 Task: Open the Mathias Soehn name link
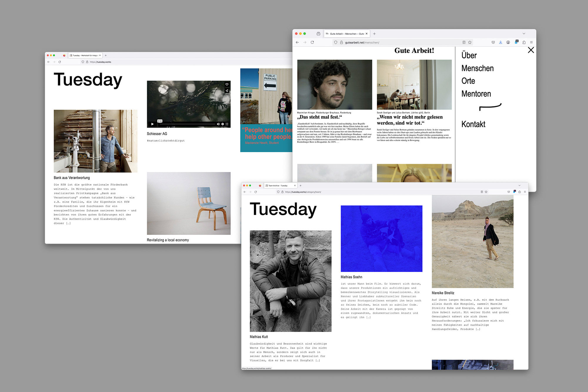(351, 277)
